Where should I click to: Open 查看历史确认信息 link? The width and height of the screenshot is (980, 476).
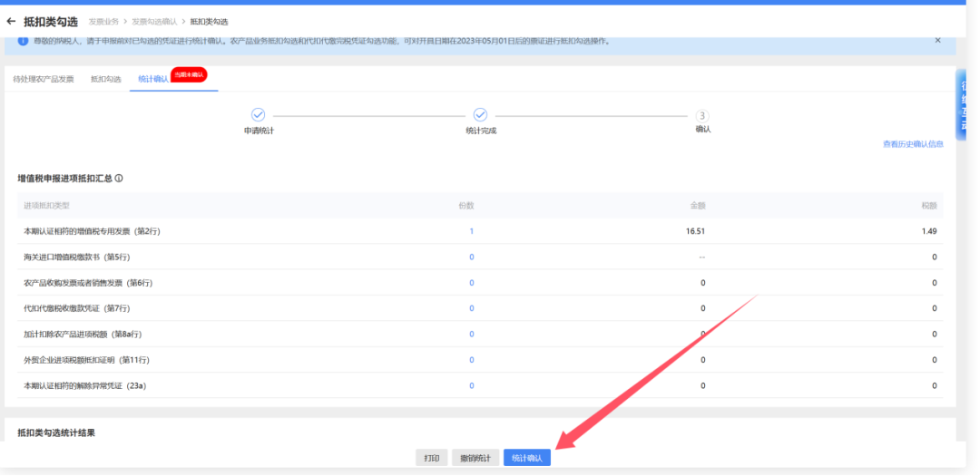pos(913,144)
